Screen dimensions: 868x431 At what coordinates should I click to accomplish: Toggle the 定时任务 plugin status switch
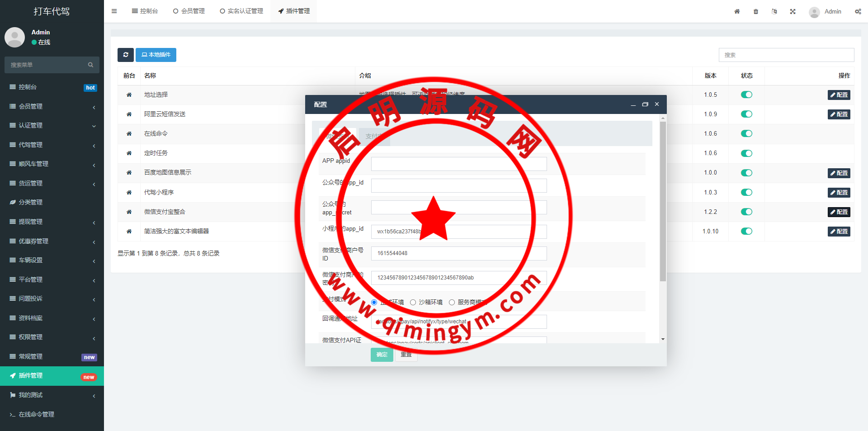click(x=746, y=153)
